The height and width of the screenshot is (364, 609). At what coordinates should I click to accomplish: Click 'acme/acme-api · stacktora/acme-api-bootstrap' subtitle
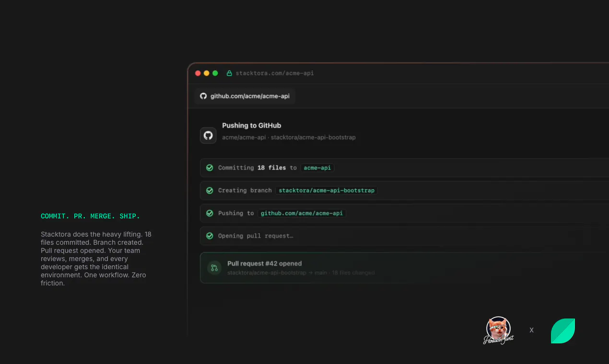point(289,137)
